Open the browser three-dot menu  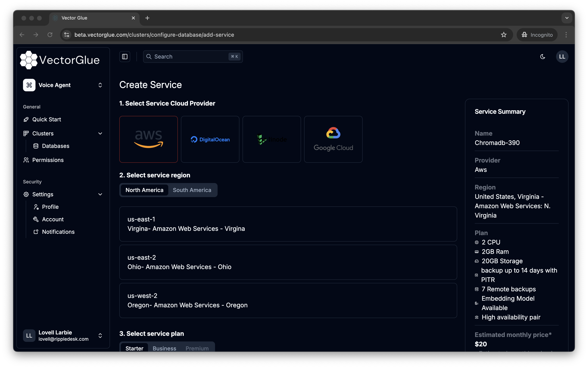click(566, 35)
